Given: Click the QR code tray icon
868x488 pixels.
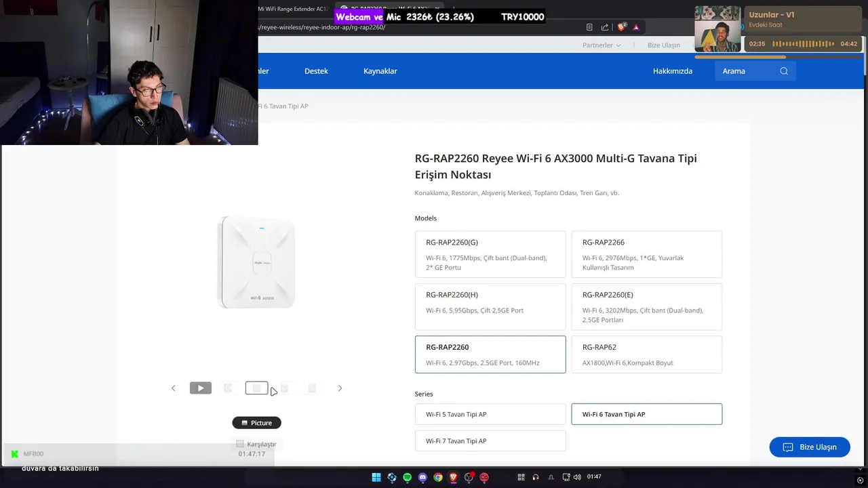Looking at the screenshot, I should (521, 477).
